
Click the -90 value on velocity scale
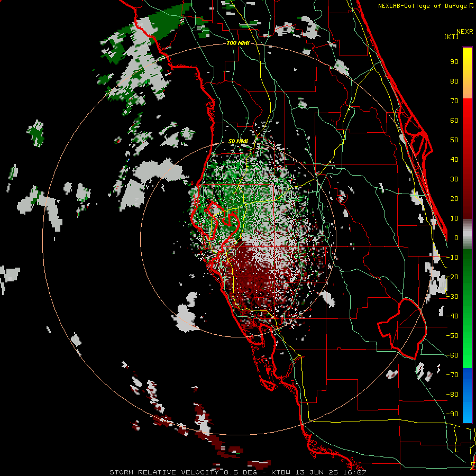(x=452, y=414)
